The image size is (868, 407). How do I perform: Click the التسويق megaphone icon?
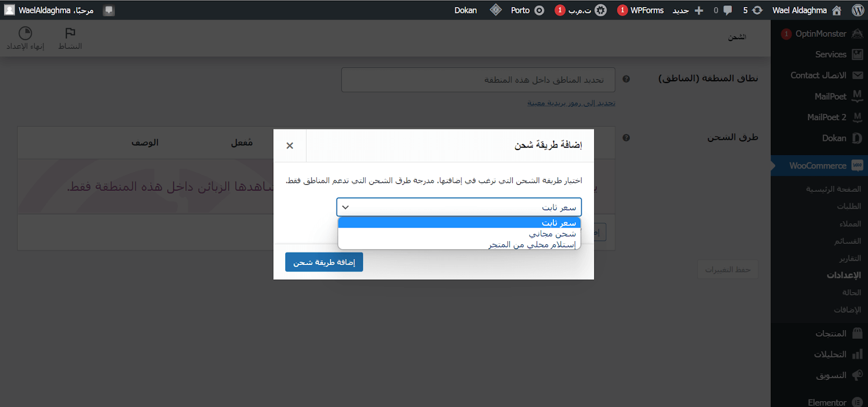click(857, 375)
